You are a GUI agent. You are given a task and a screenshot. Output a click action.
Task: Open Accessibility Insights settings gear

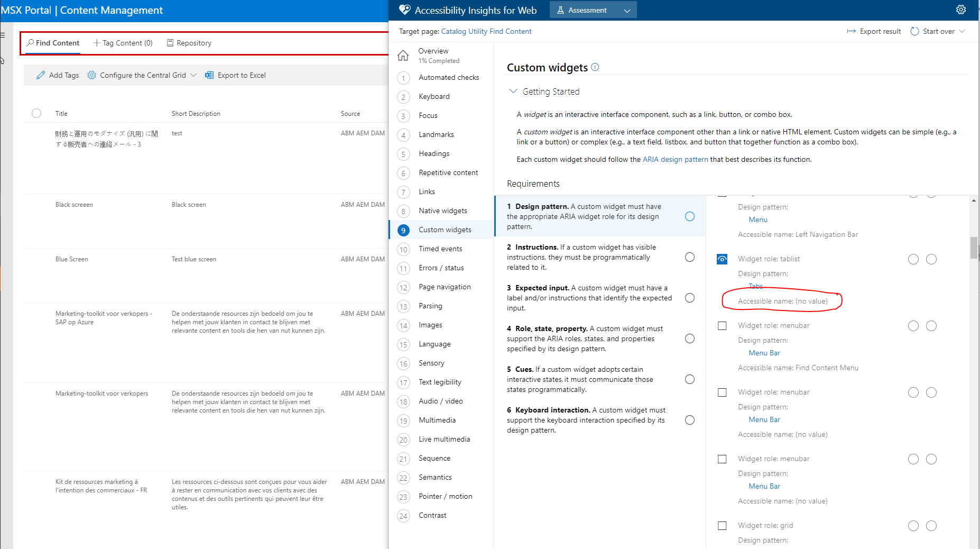click(961, 10)
